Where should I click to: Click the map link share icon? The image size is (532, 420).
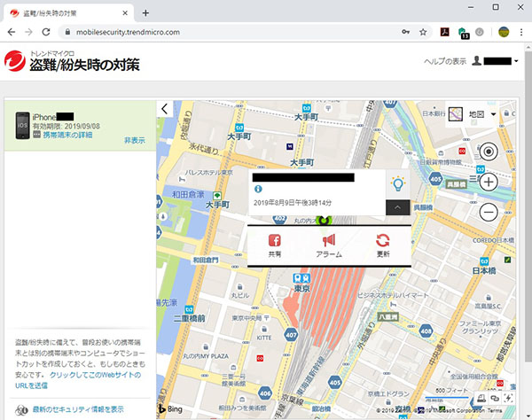(x=495, y=398)
